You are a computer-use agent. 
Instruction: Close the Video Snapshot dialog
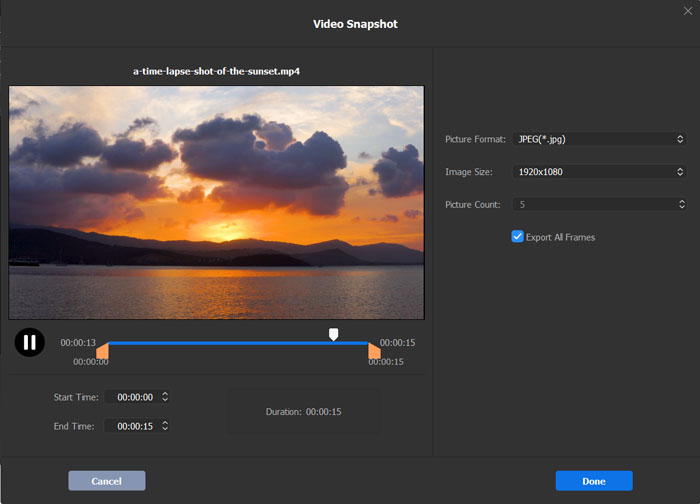(688, 11)
